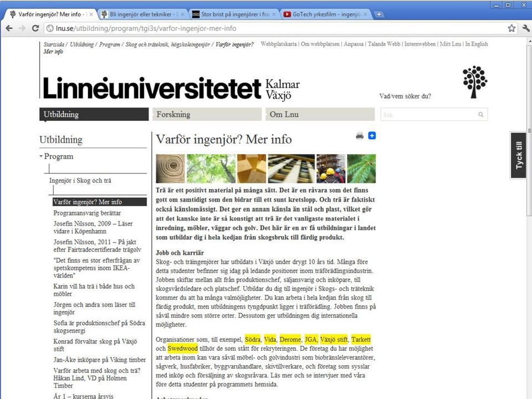Open a new tab with the plus button
This screenshot has height=399, width=532.
point(379,14)
